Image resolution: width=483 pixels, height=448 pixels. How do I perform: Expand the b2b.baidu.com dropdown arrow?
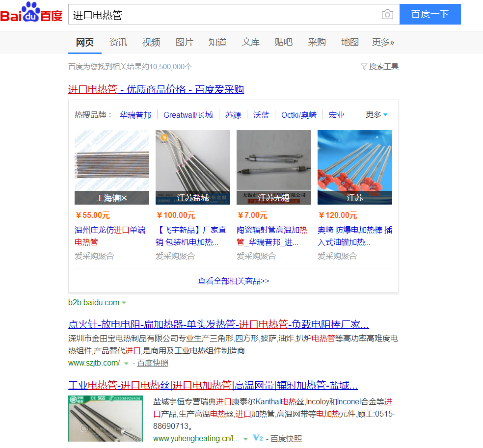click(124, 303)
